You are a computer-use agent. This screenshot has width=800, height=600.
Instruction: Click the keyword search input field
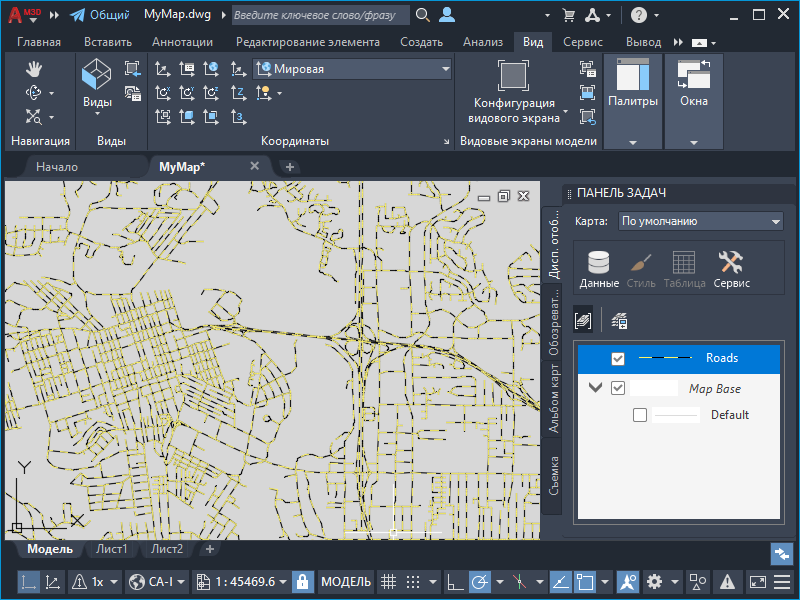[x=320, y=15]
